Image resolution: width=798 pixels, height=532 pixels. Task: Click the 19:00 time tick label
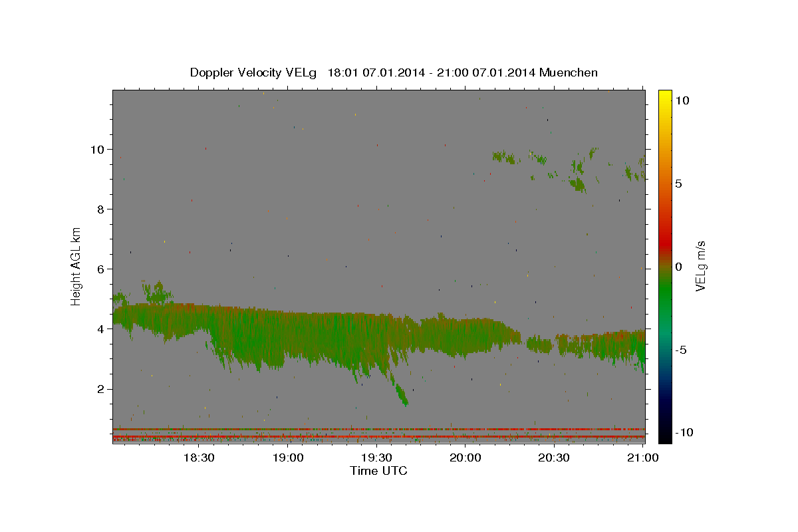(287, 458)
